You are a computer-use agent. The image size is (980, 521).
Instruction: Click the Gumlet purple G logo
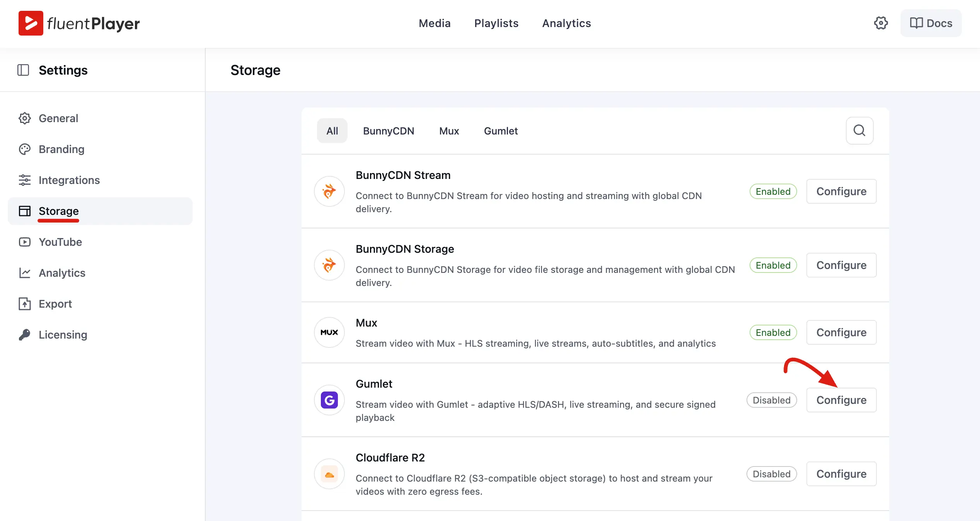coord(329,400)
